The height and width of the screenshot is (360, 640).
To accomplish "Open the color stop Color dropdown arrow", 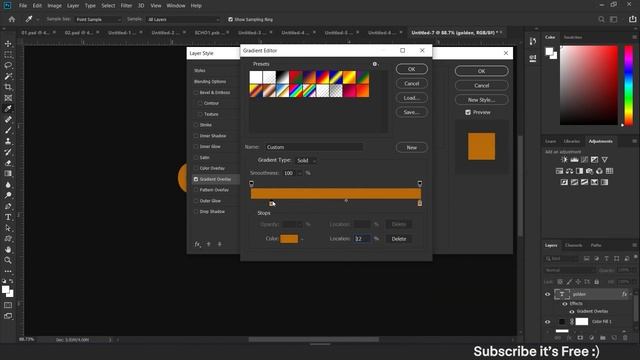I will (302, 239).
